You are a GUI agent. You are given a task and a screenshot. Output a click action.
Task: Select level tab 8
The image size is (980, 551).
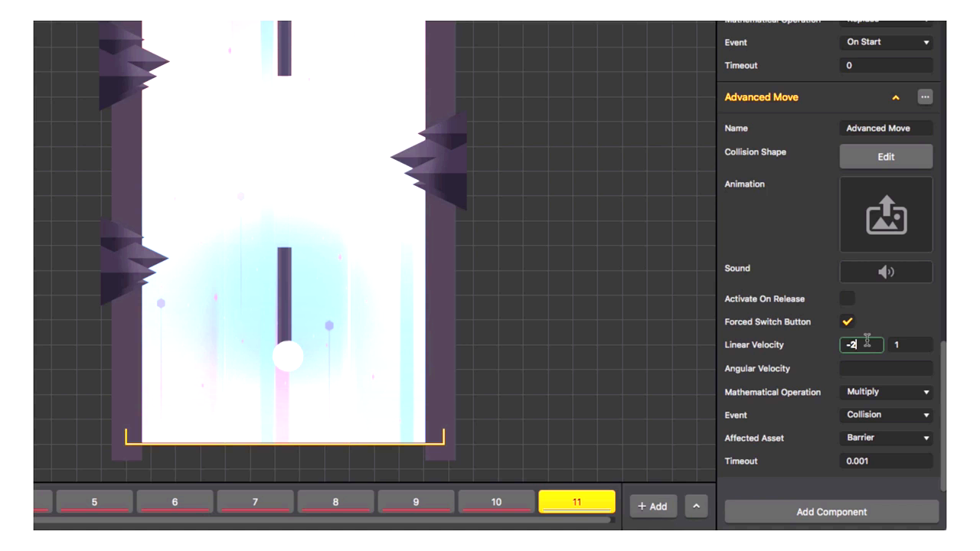click(x=335, y=502)
